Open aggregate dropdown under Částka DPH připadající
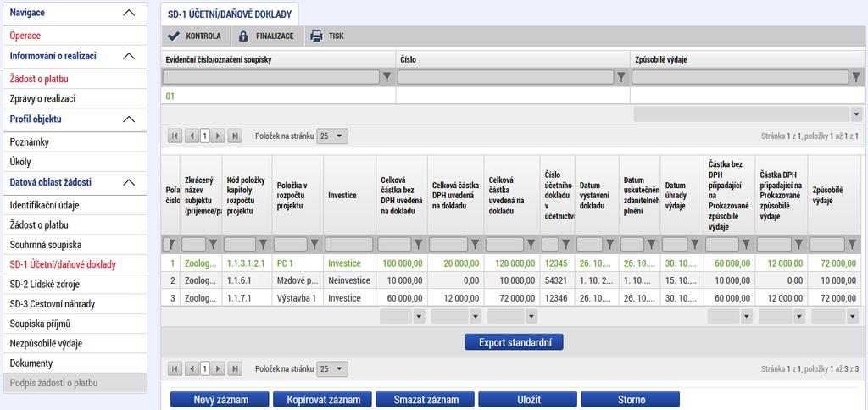The image size is (868, 410). (799, 317)
